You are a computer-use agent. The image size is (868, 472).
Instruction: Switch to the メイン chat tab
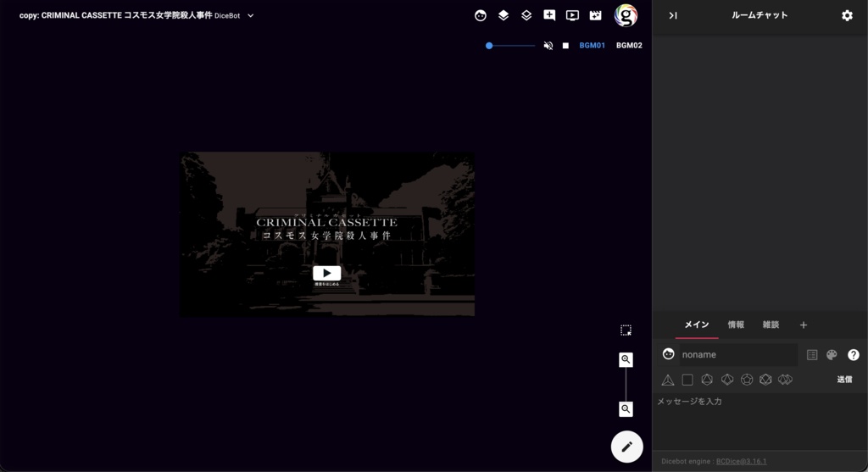pos(697,325)
